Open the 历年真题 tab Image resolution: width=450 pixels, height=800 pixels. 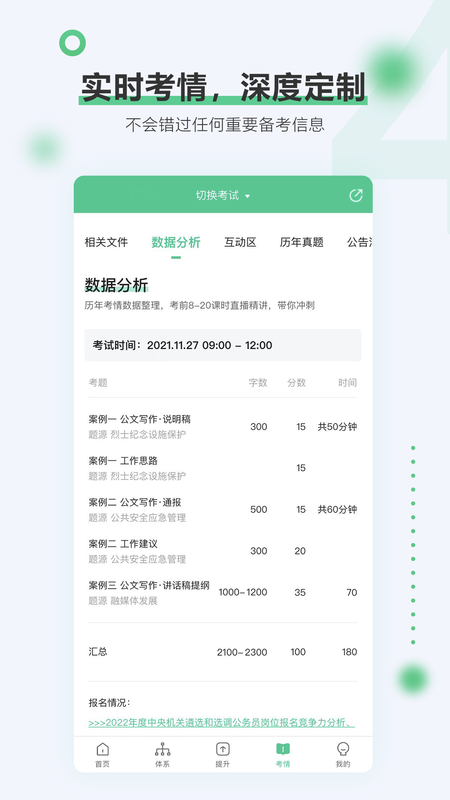(x=302, y=242)
